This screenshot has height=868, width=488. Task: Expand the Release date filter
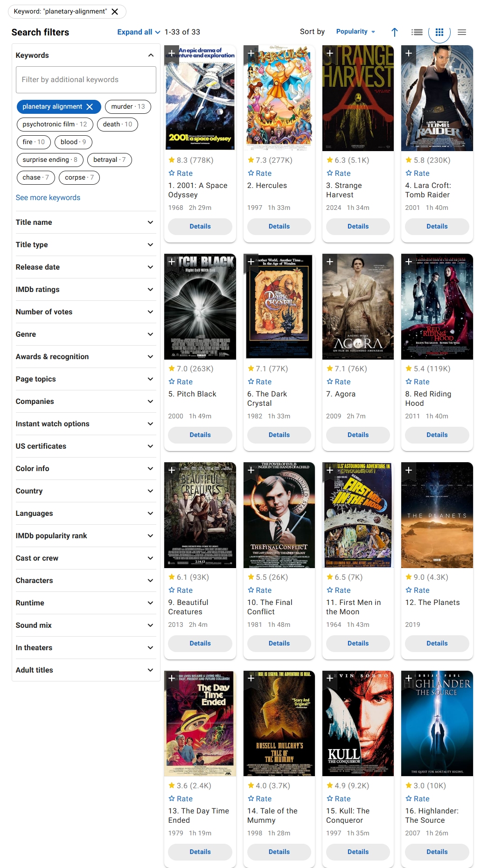pos(84,267)
